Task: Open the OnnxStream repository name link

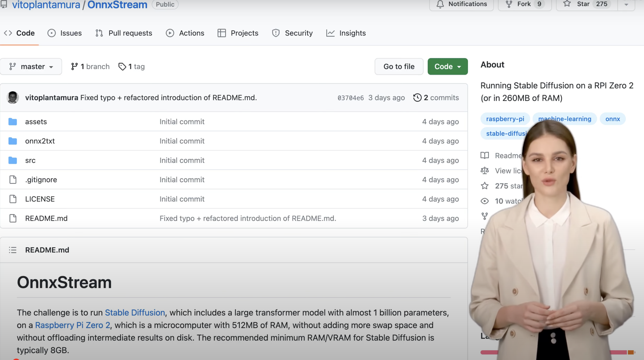Action: (117, 5)
